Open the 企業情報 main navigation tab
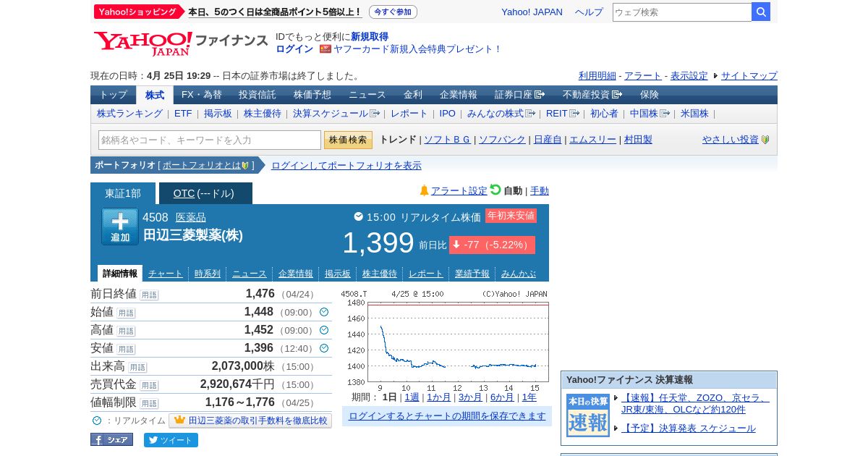The width and height of the screenshot is (868, 456). (459, 95)
